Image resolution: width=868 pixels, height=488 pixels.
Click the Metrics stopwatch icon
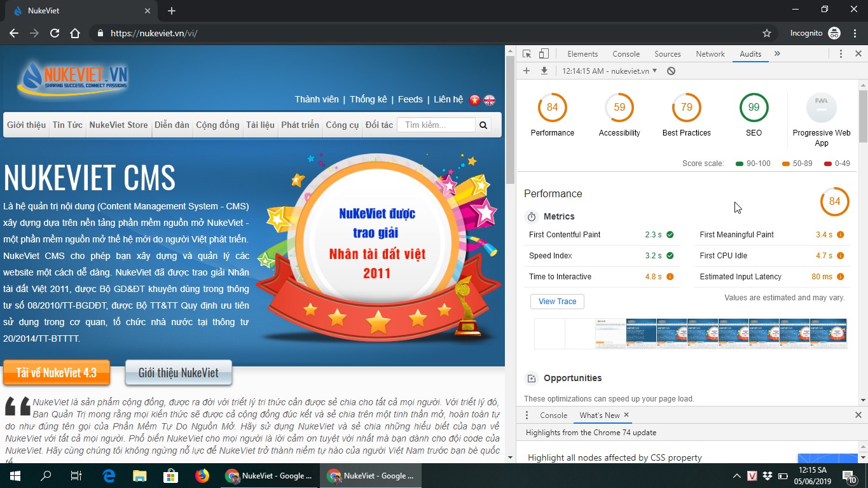[x=532, y=217]
